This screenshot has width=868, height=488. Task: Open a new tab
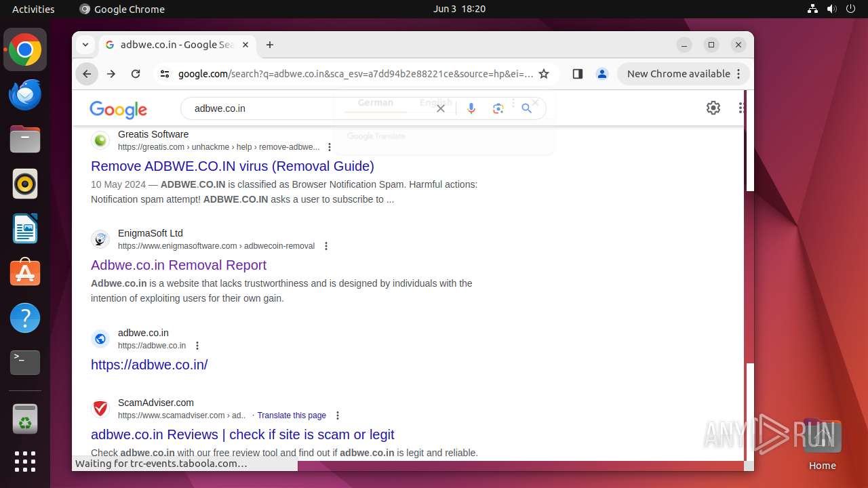(270, 45)
